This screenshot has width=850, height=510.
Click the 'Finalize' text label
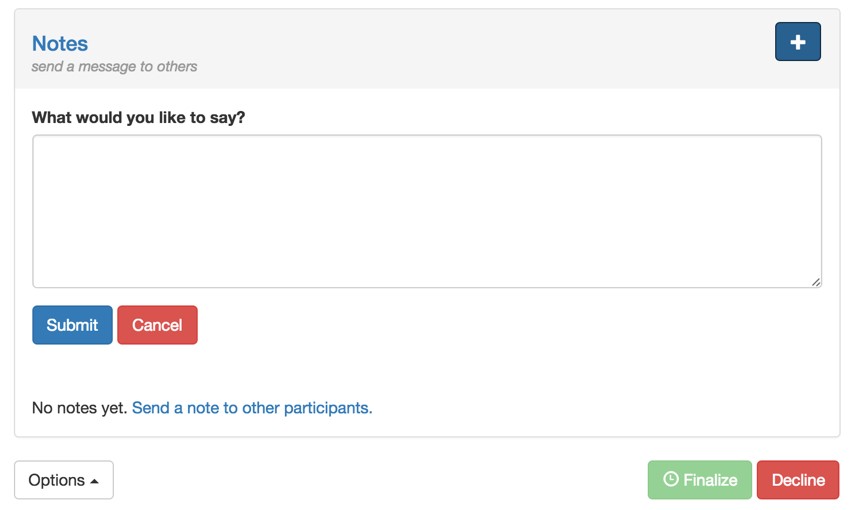(x=710, y=480)
